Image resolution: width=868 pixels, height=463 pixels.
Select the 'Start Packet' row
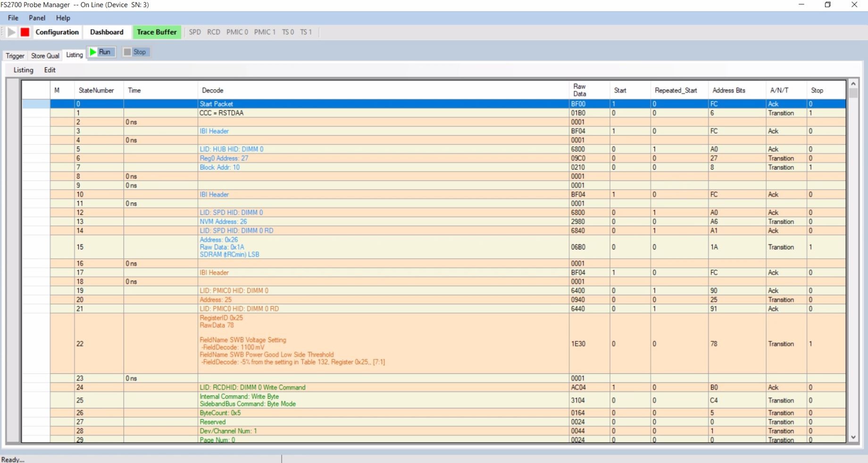click(434, 104)
